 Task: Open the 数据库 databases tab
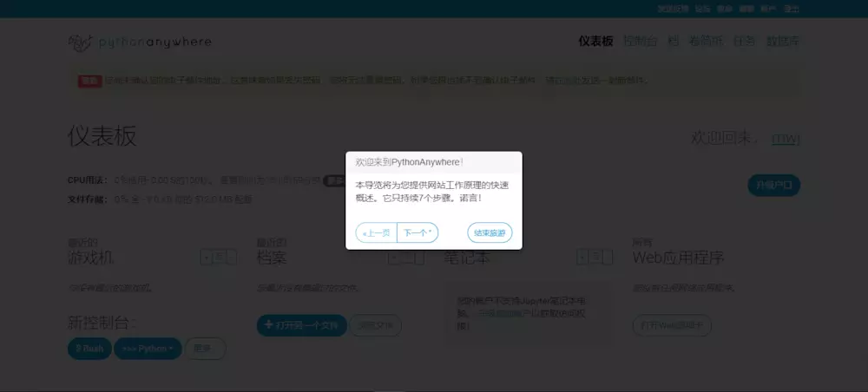tap(783, 41)
